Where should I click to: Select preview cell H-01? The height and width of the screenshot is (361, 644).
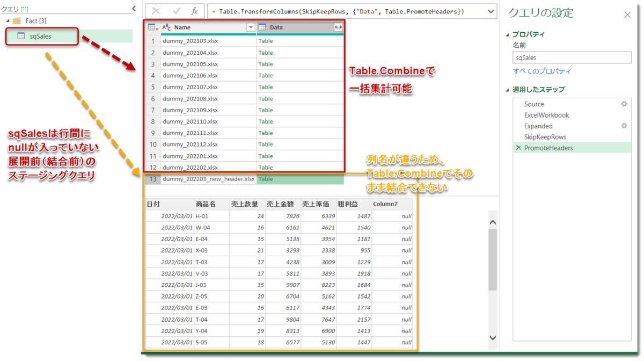click(211, 216)
